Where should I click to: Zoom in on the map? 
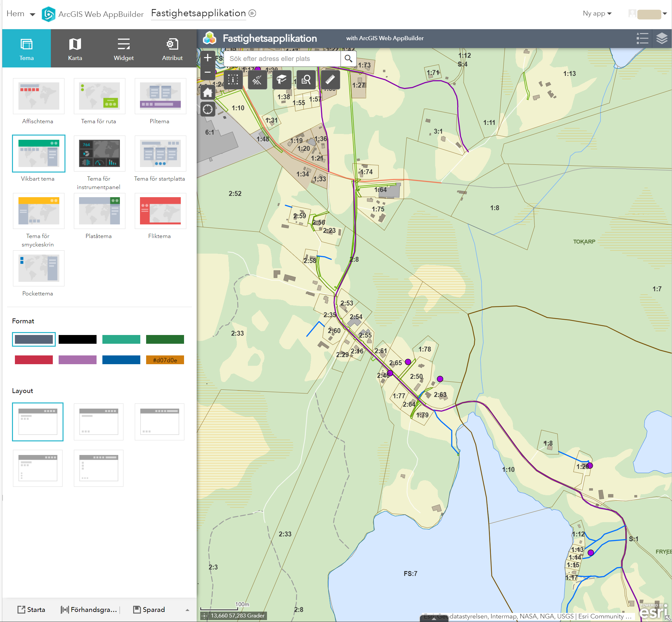point(207,57)
